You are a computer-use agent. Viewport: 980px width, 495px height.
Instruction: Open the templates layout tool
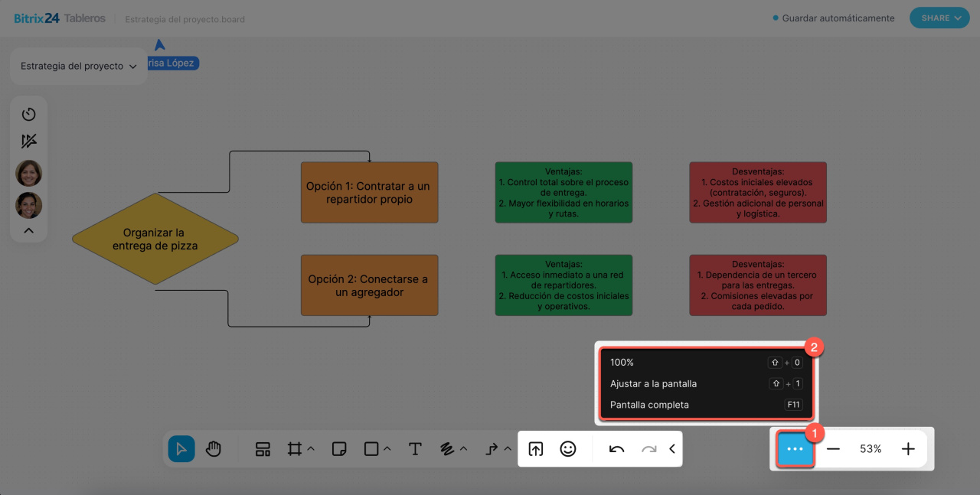[263, 449]
